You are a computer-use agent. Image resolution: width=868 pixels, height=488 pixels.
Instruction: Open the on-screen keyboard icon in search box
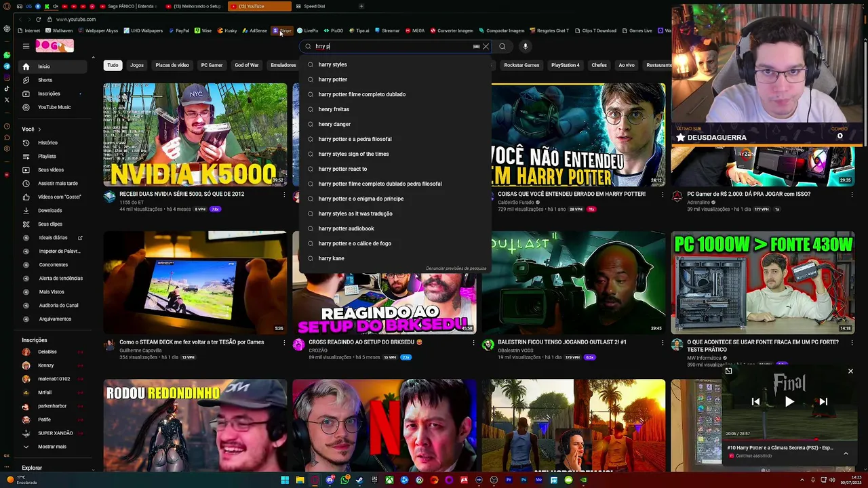coord(476,47)
